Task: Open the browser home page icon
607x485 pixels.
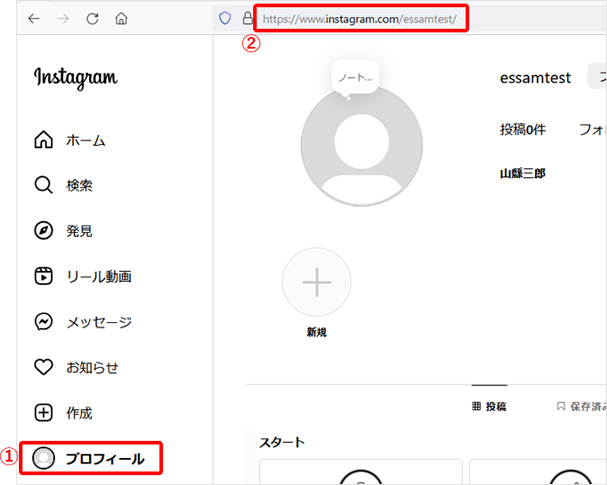Action: pos(121,18)
